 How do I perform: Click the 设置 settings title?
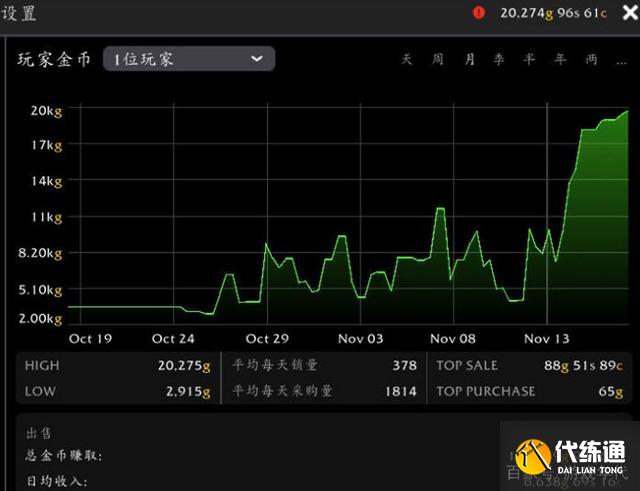(18, 13)
